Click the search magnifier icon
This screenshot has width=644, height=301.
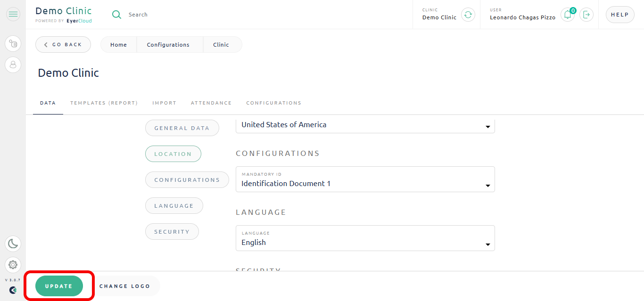[116, 15]
